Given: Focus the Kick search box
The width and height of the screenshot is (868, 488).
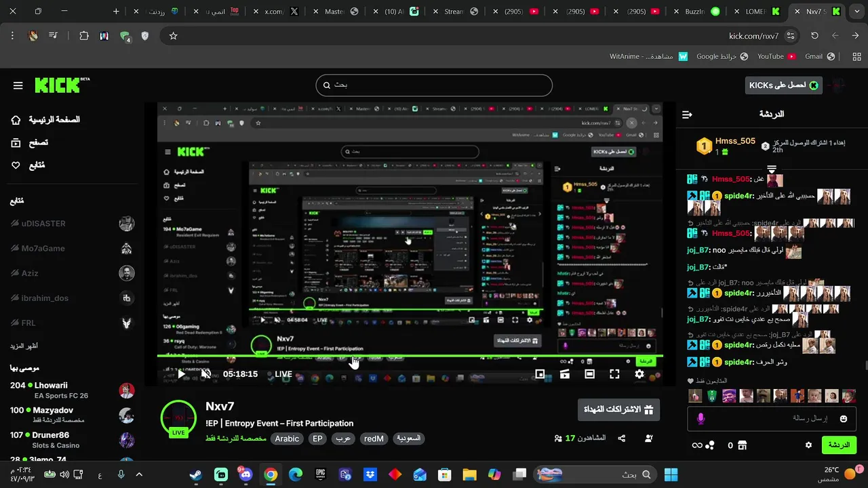Looking at the screenshot, I should [434, 85].
